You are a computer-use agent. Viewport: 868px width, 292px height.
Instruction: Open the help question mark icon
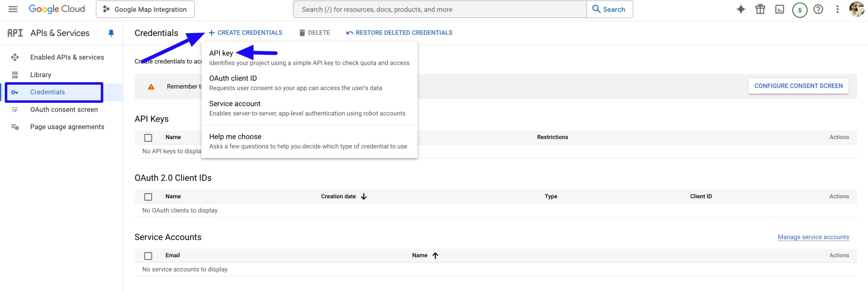tap(818, 9)
